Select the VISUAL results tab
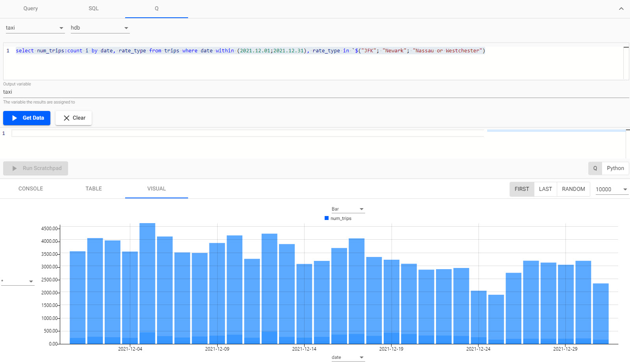This screenshot has width=630, height=364. (x=157, y=188)
